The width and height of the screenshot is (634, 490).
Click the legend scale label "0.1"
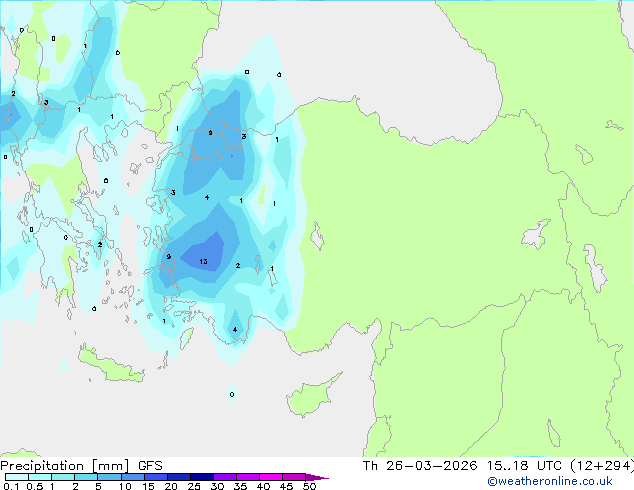click(11, 486)
